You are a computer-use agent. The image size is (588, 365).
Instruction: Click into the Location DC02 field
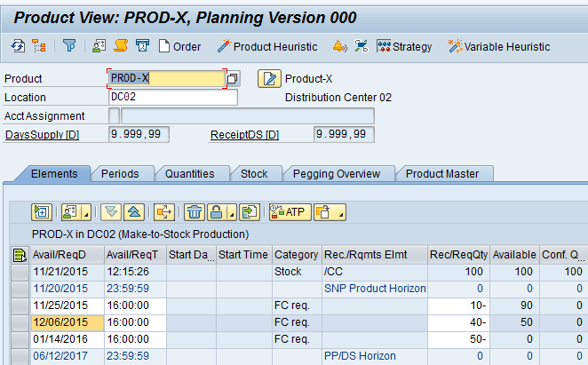pos(172,98)
